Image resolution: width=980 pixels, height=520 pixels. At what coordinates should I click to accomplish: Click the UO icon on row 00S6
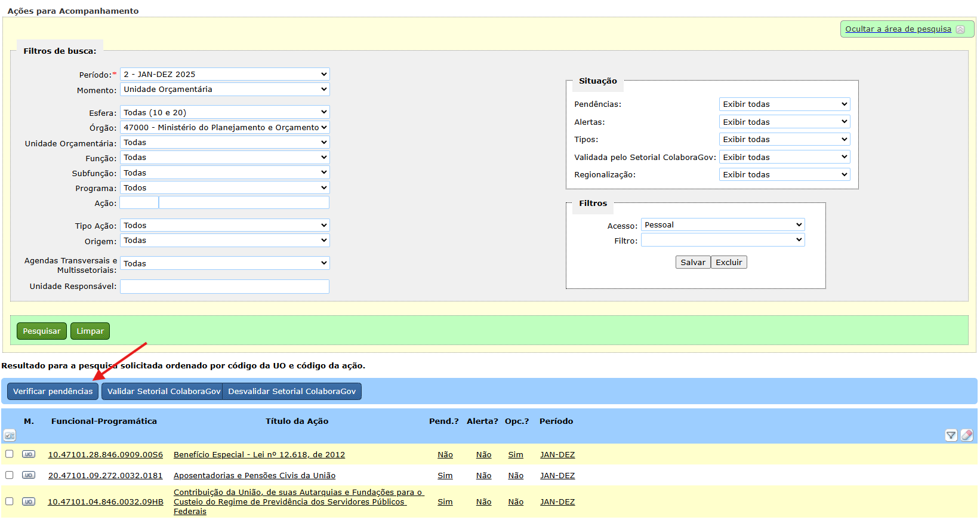[x=29, y=454]
